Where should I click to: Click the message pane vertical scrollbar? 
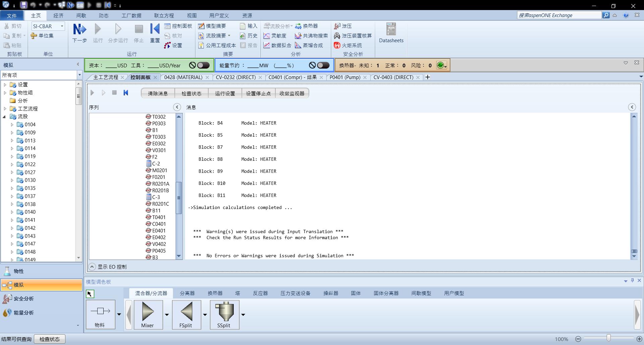pyautogui.click(x=634, y=186)
